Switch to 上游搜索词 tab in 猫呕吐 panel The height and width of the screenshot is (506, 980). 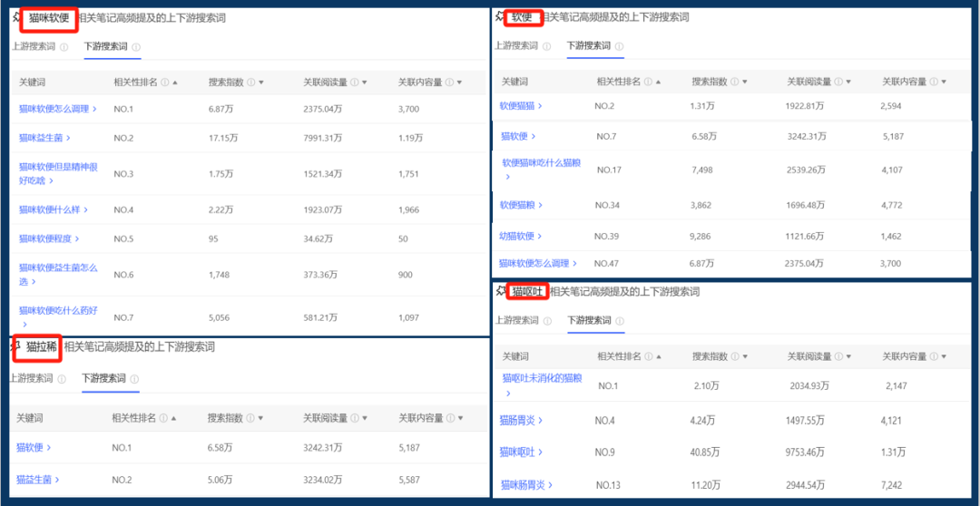tap(517, 320)
